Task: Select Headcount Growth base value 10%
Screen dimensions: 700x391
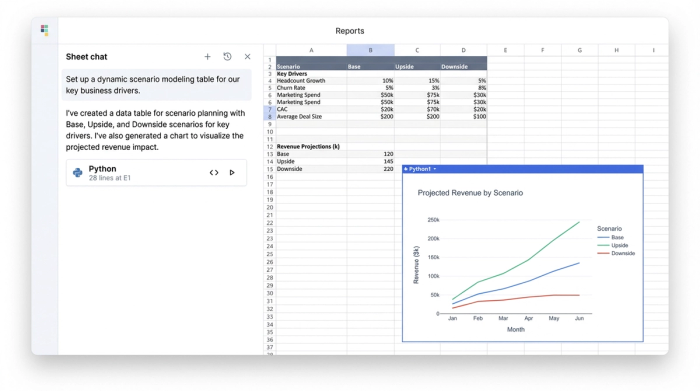Action: click(x=371, y=81)
